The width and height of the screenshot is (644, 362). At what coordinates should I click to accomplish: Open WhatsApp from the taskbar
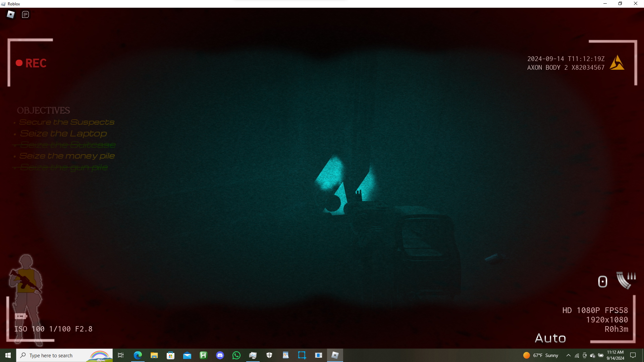tap(236, 355)
